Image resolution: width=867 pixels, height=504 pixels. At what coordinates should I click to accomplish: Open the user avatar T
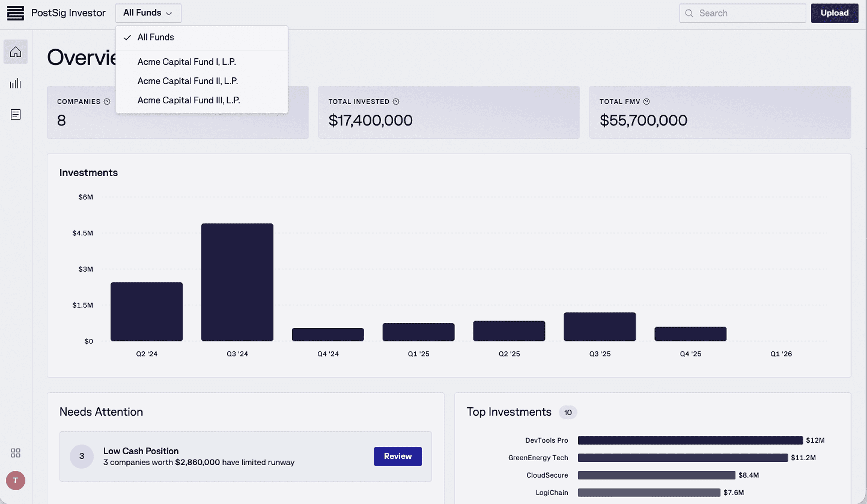(15, 480)
